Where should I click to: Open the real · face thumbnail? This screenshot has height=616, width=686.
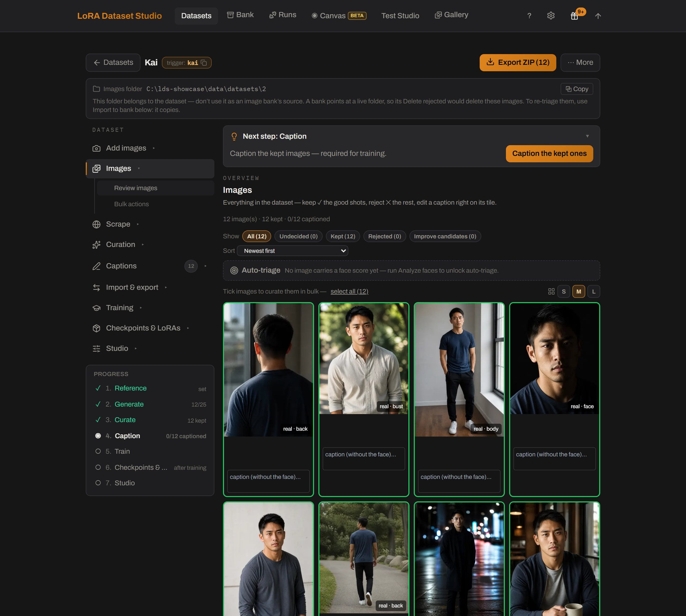[x=554, y=358]
